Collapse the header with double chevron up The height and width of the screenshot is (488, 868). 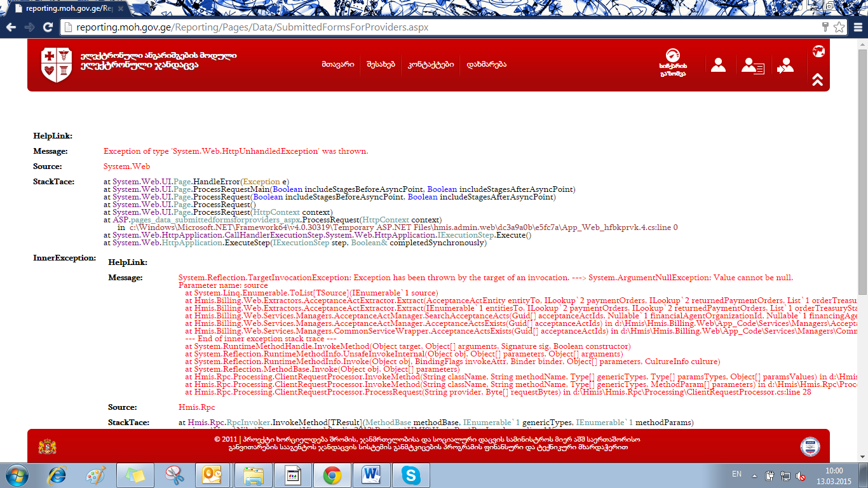(818, 79)
